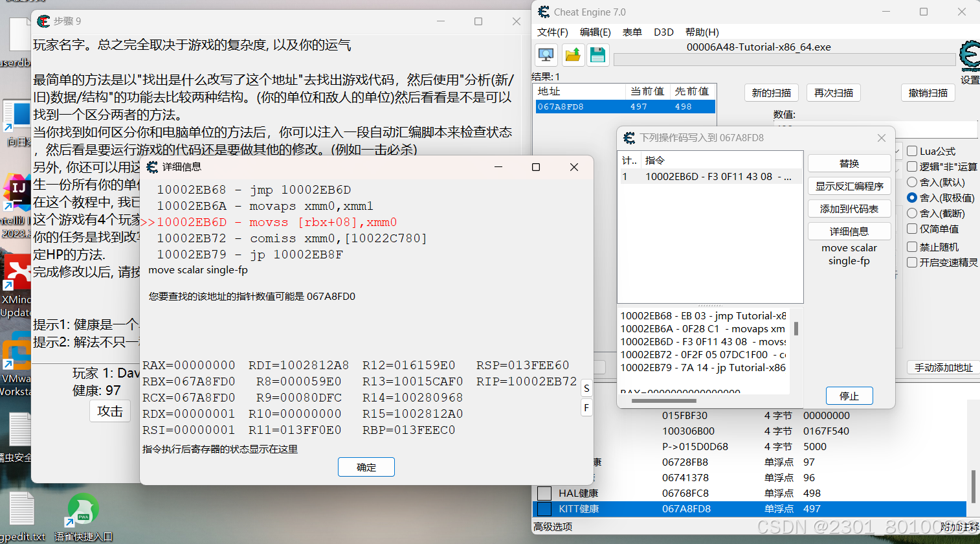Click the 停止 button
This screenshot has width=980, height=544.
849,396
